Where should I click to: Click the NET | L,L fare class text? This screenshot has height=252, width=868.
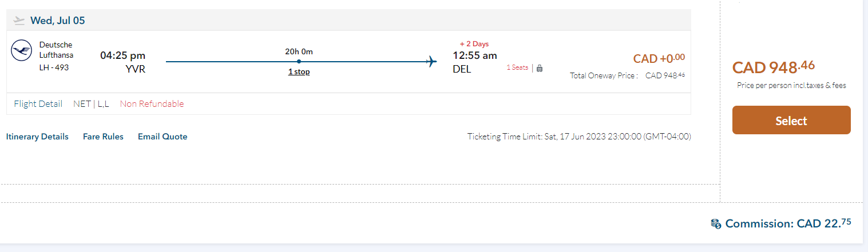tap(91, 104)
